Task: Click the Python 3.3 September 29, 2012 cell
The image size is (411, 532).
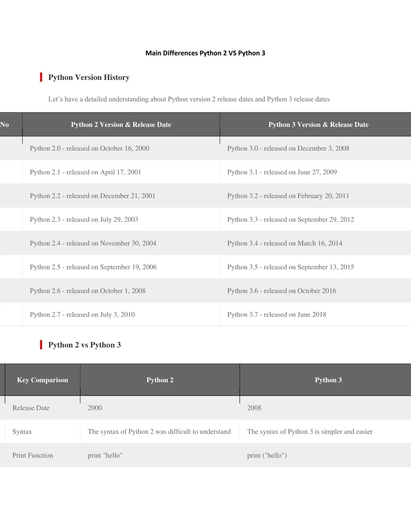Action: (291, 219)
